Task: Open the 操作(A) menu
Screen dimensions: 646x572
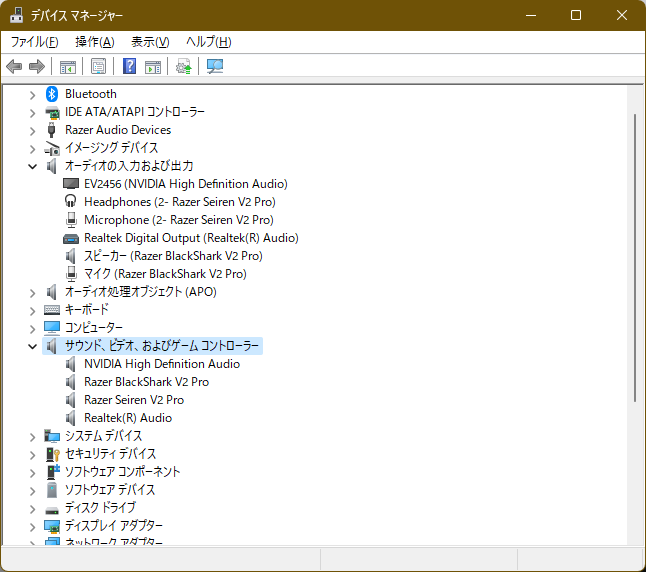Action: click(95, 42)
